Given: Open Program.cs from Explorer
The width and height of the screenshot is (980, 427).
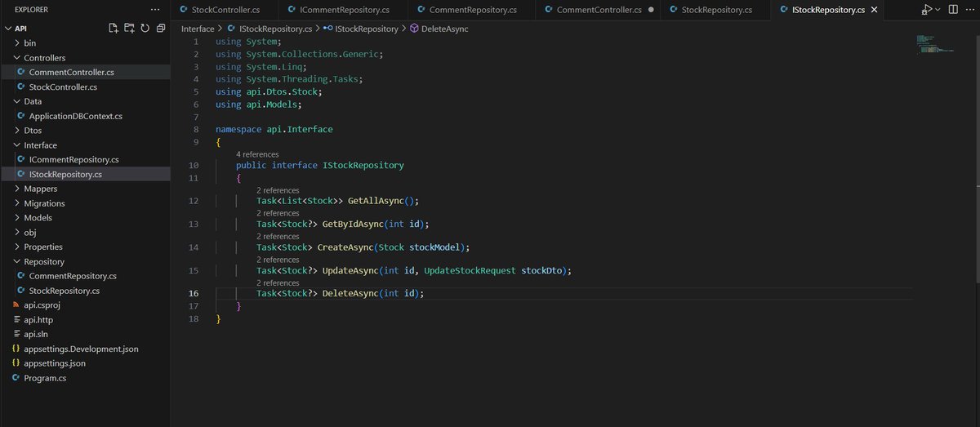Looking at the screenshot, I should 45,378.
